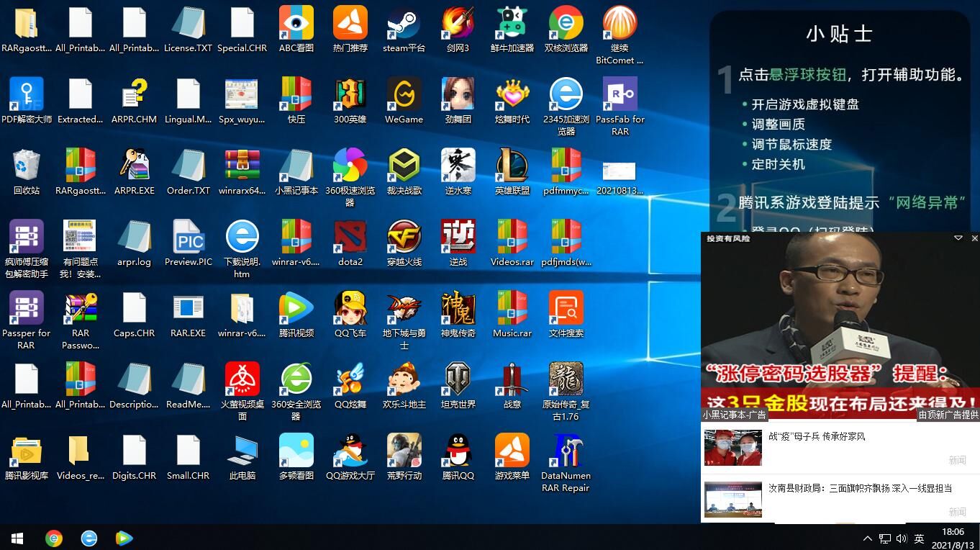Viewport: 980px width, 550px height.
Task: Open the 英雄联盟 game icon
Action: tap(512, 166)
